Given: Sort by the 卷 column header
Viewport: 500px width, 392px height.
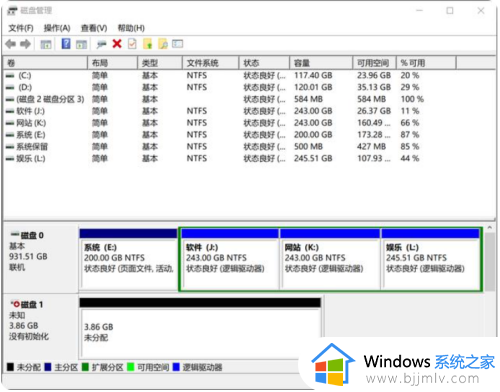Looking at the screenshot, I should click(45, 63).
